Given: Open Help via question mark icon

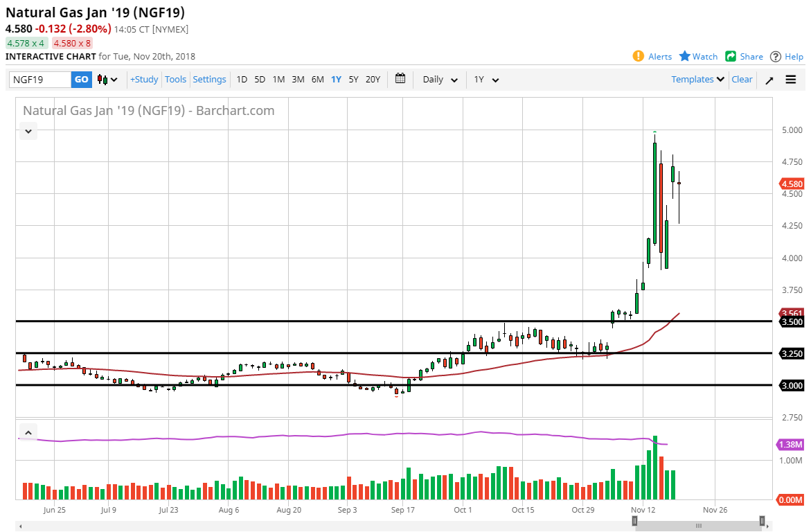Looking at the screenshot, I should click(776, 56).
